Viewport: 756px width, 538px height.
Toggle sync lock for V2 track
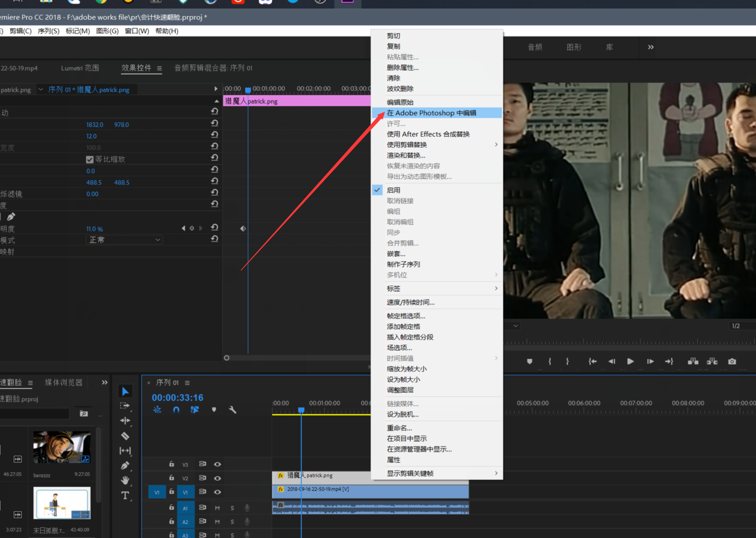click(203, 478)
